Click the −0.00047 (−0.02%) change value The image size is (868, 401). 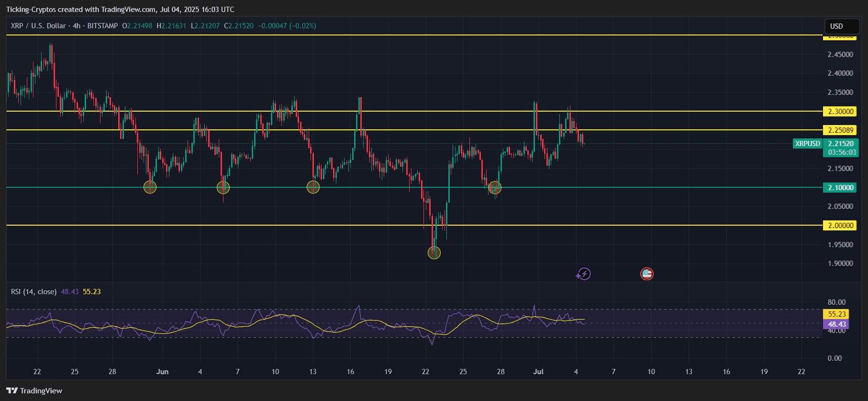coord(287,26)
